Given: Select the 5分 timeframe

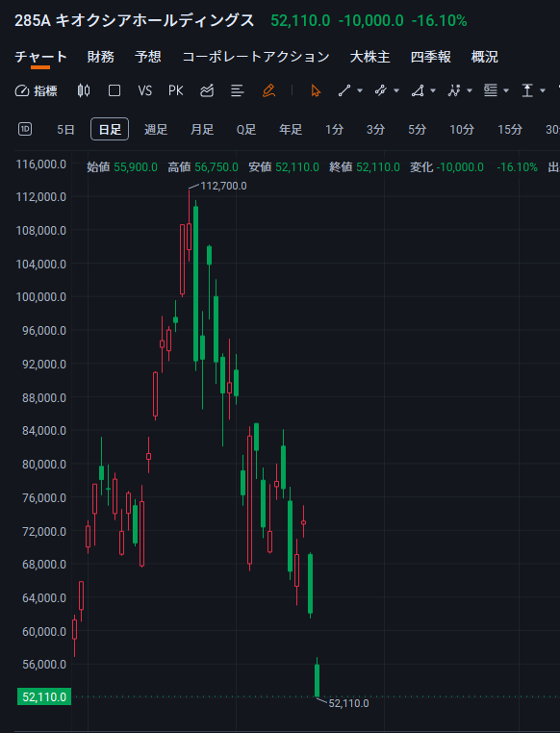Looking at the screenshot, I should [417, 130].
